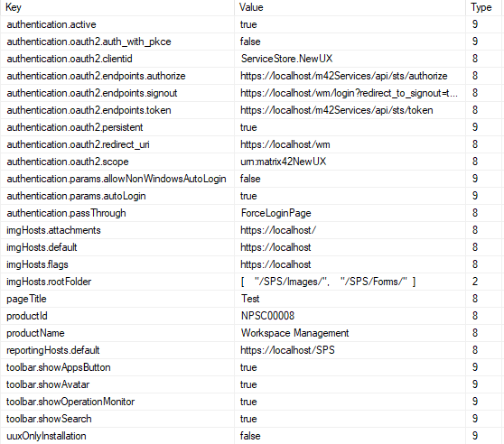
Task: Select imgHosts.default key
Action: click(42, 247)
